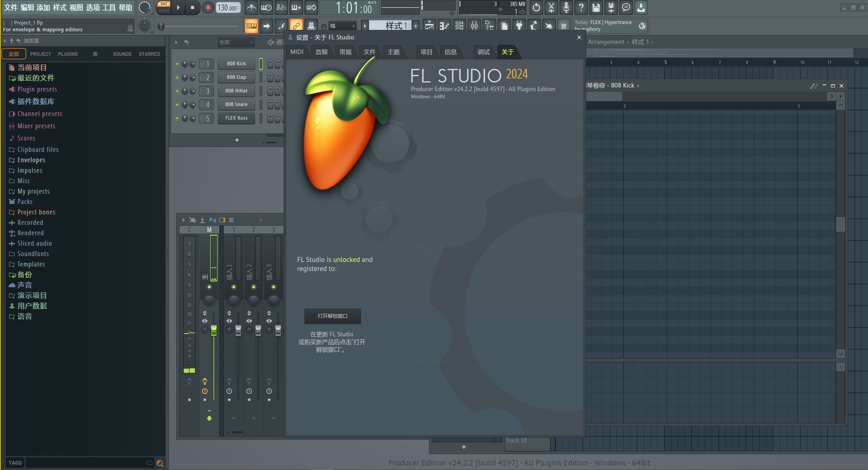
Task: Open the 线 snap setting dropdown
Action: point(342,26)
